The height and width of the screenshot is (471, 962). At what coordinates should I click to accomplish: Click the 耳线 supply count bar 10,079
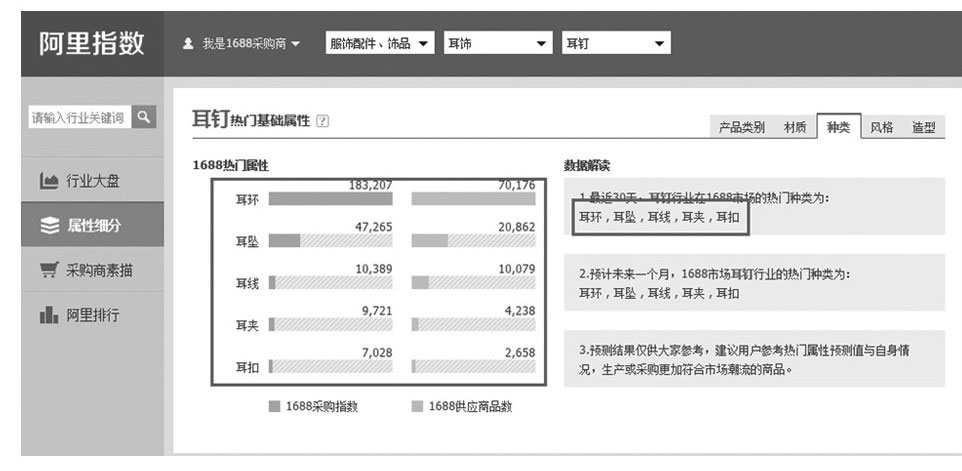coord(474,282)
